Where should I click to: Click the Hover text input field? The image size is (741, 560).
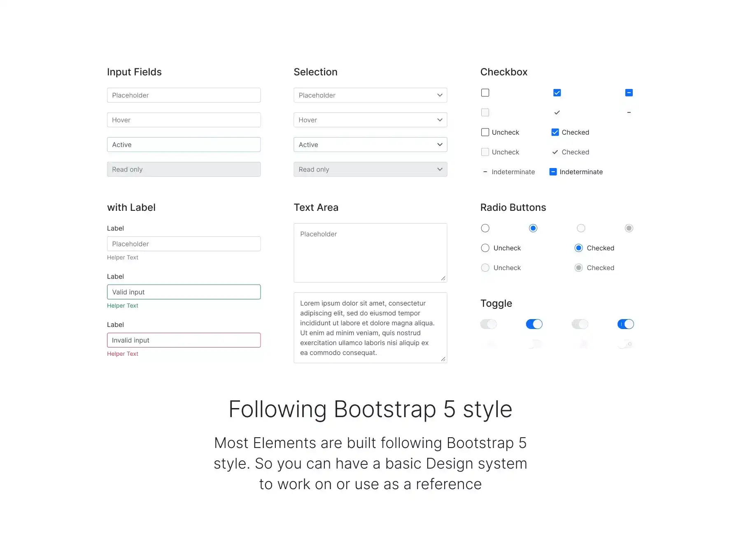(x=184, y=120)
